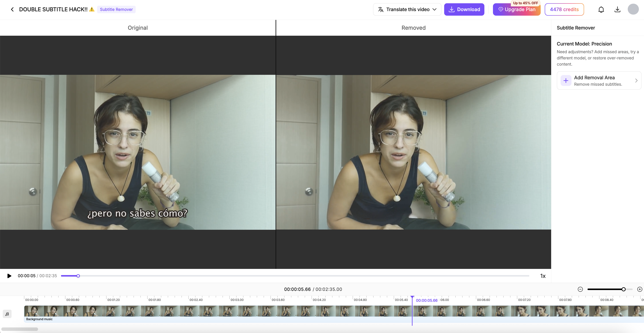Go back using the left arrow
The width and height of the screenshot is (644, 333).
[x=12, y=9]
